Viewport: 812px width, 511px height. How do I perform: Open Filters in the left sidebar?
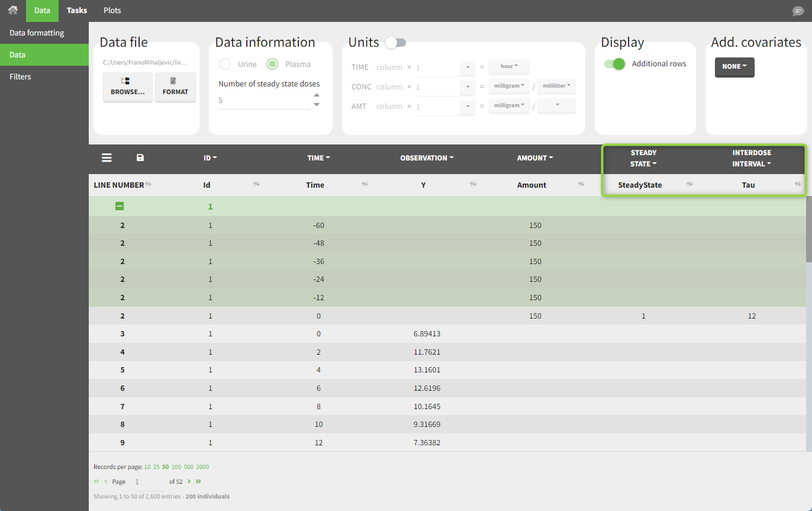click(x=20, y=76)
